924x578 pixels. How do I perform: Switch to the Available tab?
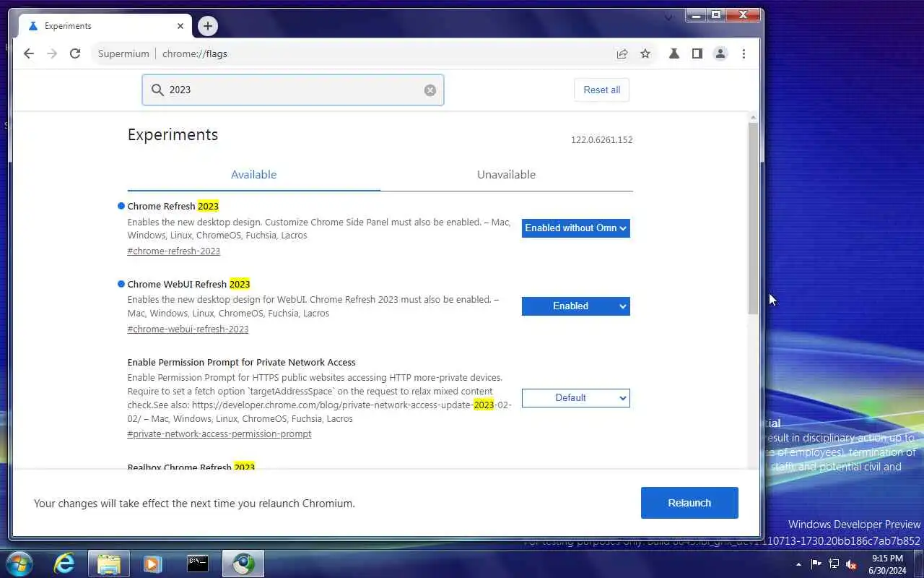click(x=253, y=175)
